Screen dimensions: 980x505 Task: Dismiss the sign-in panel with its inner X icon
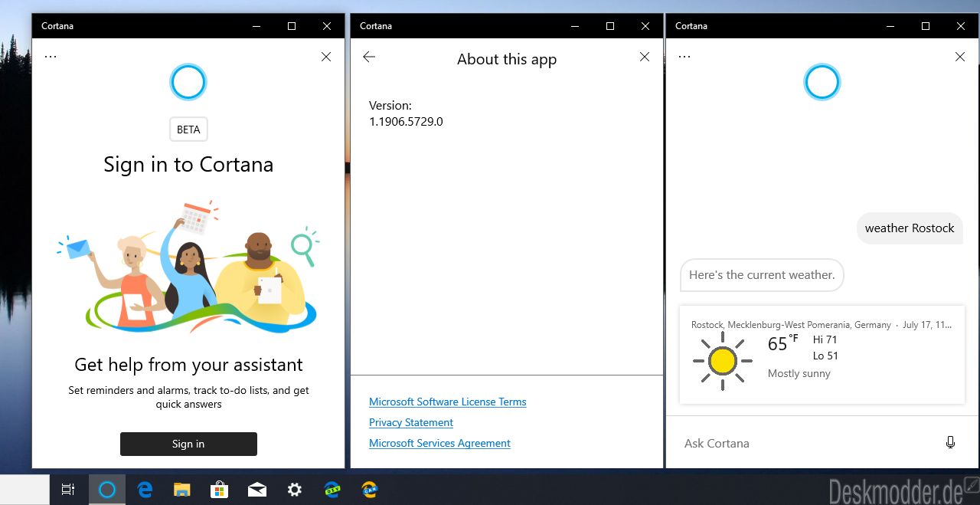[x=326, y=57]
